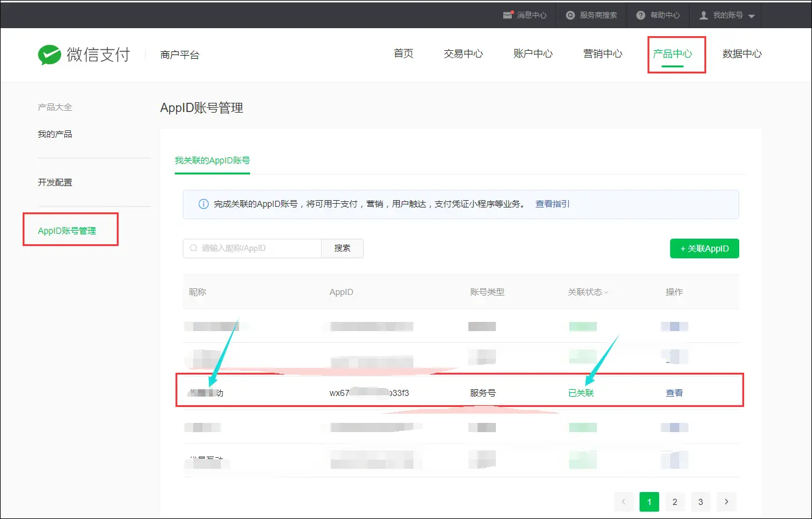Image resolution: width=812 pixels, height=519 pixels.
Task: Select 开发配置 in the sidebar
Action: pos(55,182)
